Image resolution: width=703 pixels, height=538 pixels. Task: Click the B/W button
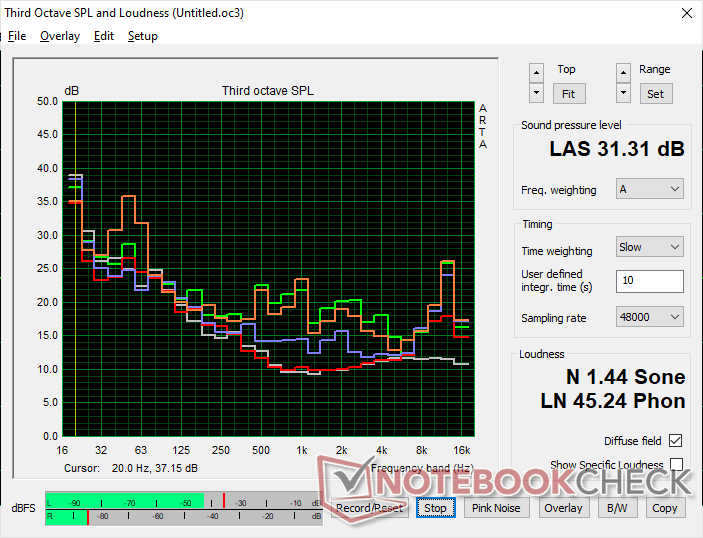tap(618, 508)
